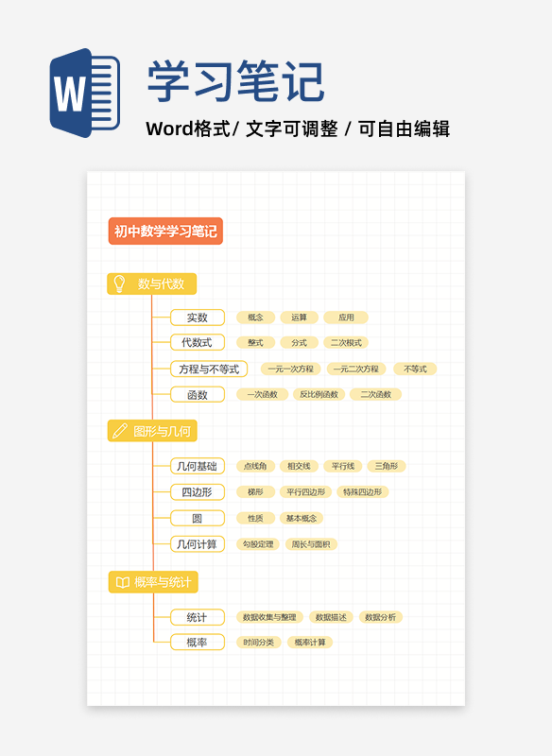Select the 整式 tag

[x=255, y=342]
